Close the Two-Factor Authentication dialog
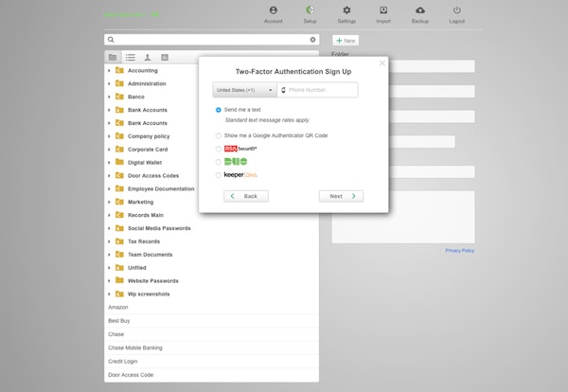This screenshot has height=392, width=568. tap(382, 63)
